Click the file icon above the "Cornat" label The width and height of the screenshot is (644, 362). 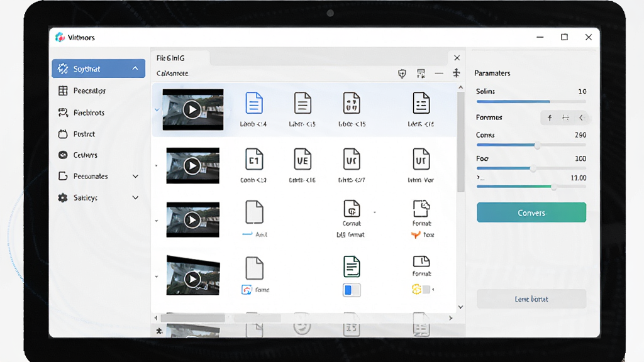(x=352, y=209)
